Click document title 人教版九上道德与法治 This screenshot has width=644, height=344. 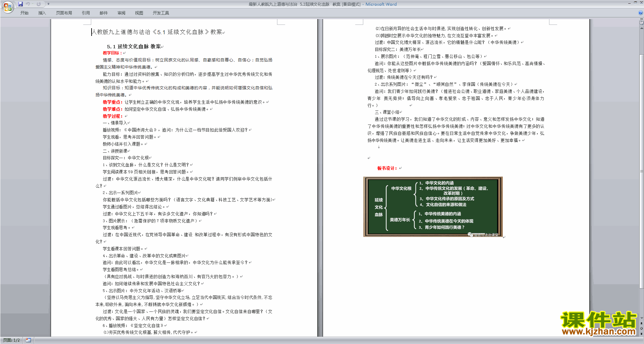[x=157, y=32]
